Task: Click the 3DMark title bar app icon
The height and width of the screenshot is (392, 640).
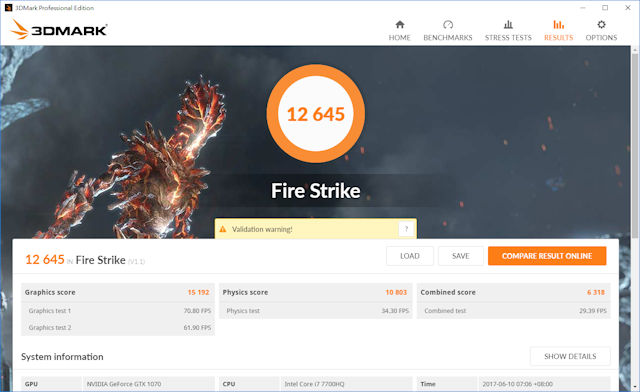Action: pyautogui.click(x=8, y=7)
